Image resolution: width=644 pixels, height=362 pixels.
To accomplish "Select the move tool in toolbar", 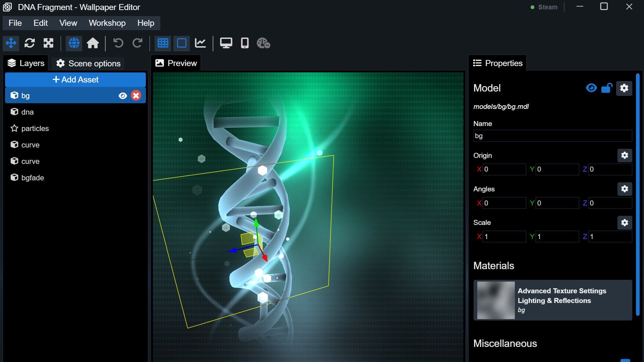I will pos(11,43).
